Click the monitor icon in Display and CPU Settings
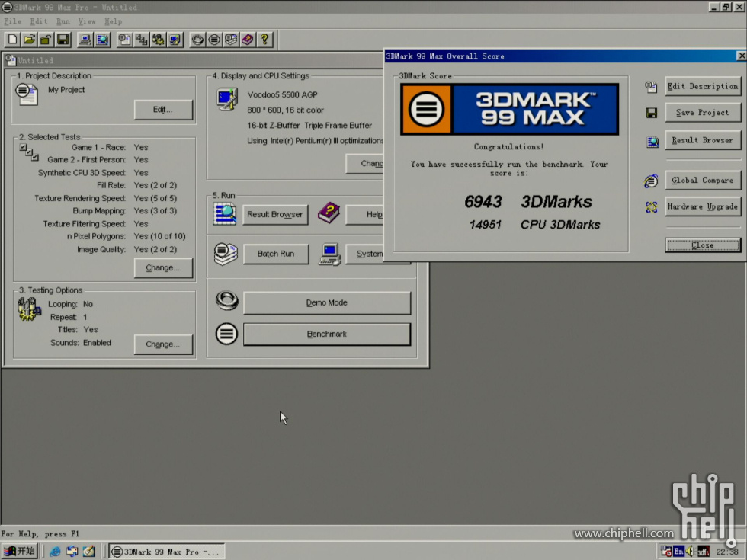747x560 pixels. [x=227, y=98]
